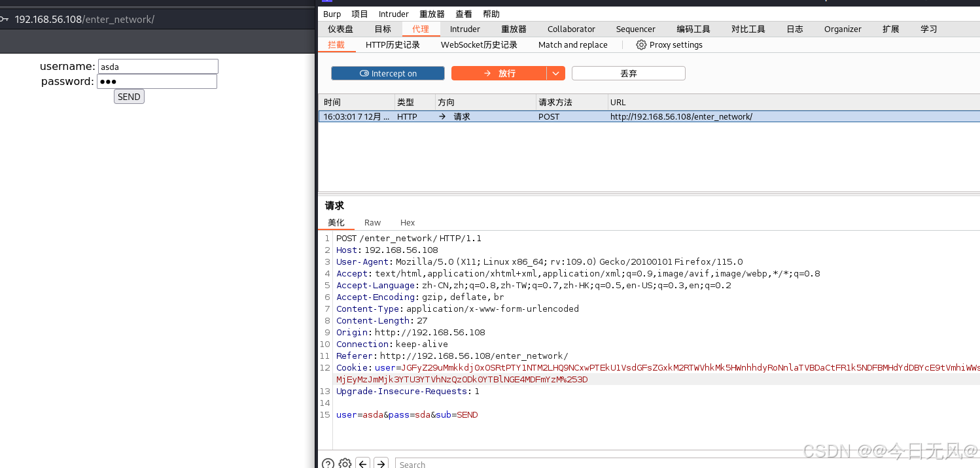
Task: Click the Cookie header line
Action: [657, 374]
